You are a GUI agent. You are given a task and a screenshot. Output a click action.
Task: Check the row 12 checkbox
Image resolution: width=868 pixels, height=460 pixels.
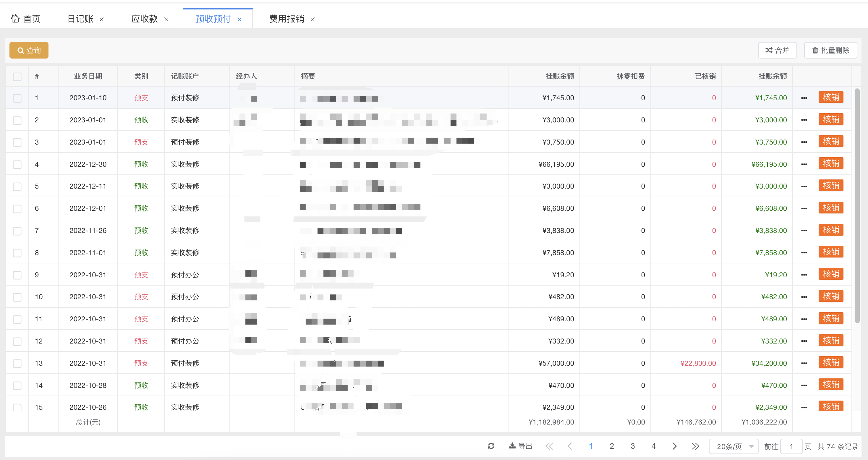tap(17, 341)
